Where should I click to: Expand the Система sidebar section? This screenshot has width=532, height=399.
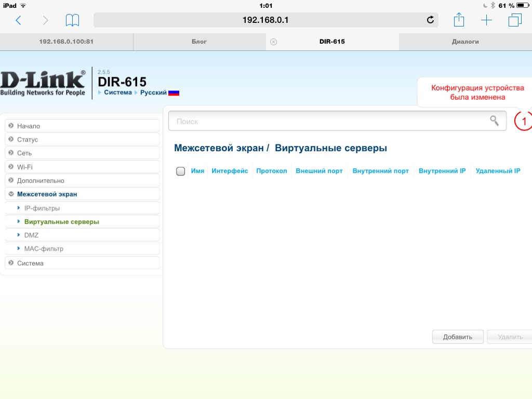(82, 263)
